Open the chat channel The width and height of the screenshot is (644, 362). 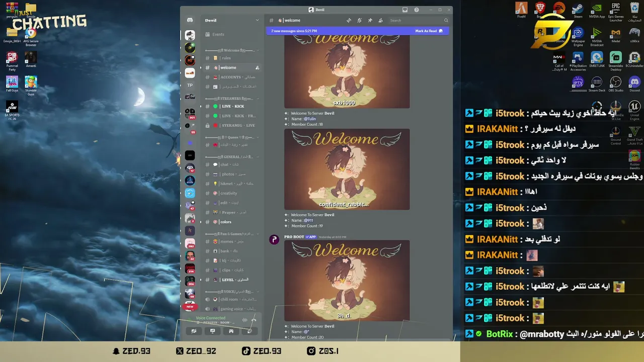[232, 164]
